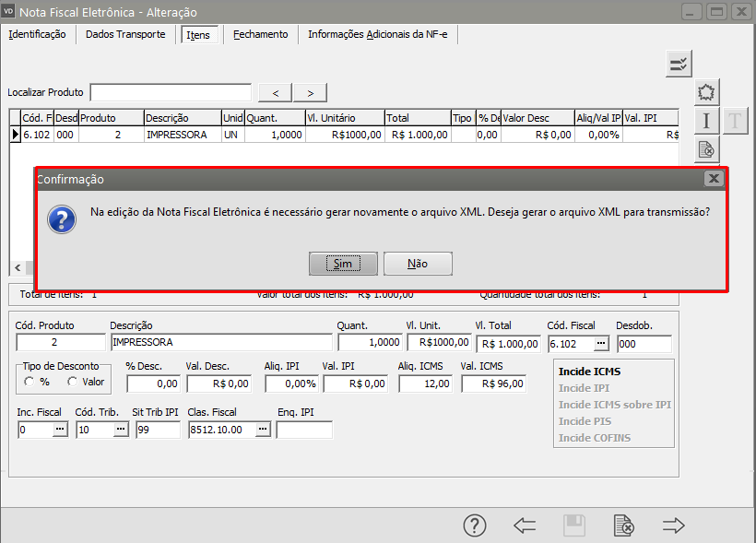The width and height of the screenshot is (756, 543).
Task: Open help with the question mark icon
Action: 474,525
